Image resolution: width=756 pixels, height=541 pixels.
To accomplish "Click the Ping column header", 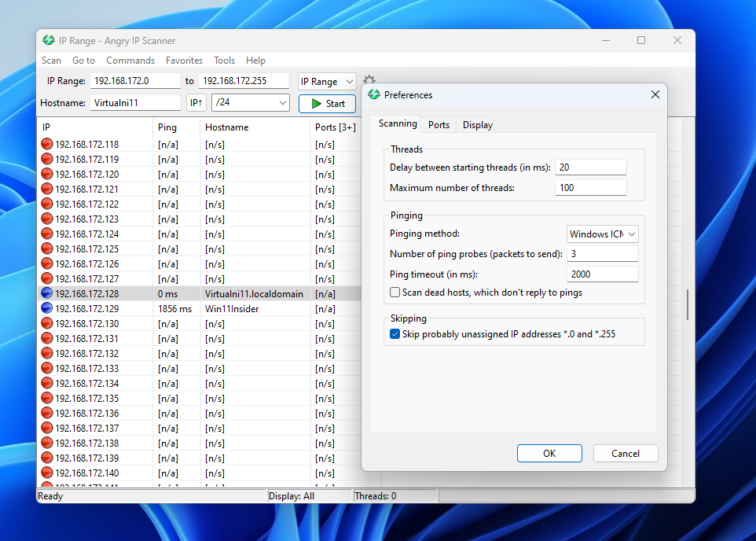I will point(177,127).
